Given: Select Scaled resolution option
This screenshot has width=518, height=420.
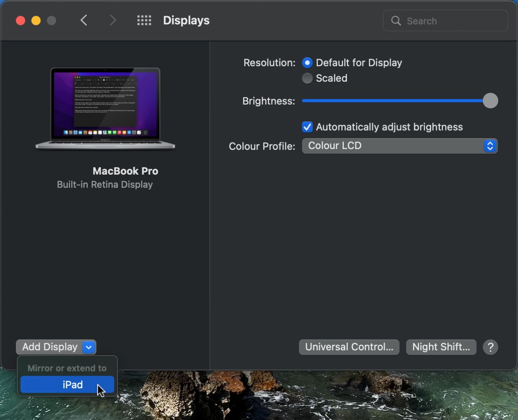Looking at the screenshot, I should [x=307, y=78].
